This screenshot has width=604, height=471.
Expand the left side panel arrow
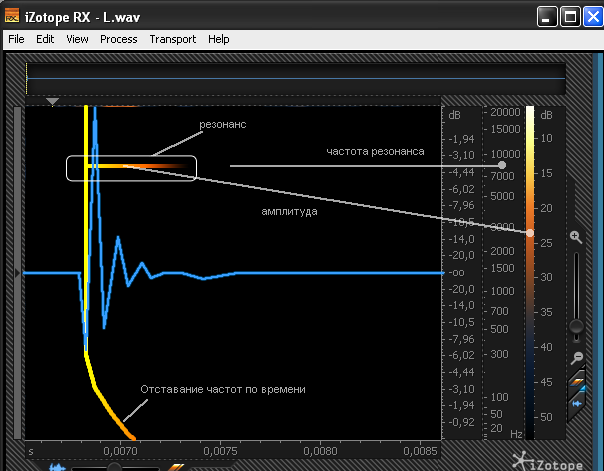17,273
